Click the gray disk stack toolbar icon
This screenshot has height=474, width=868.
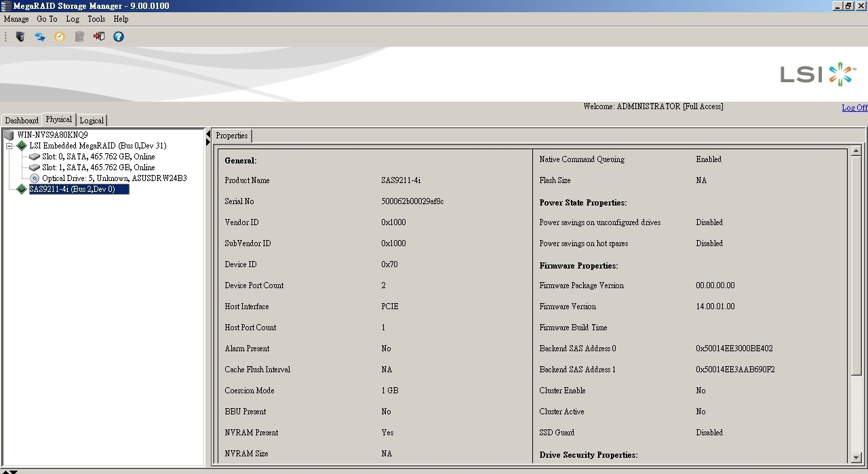coord(79,37)
